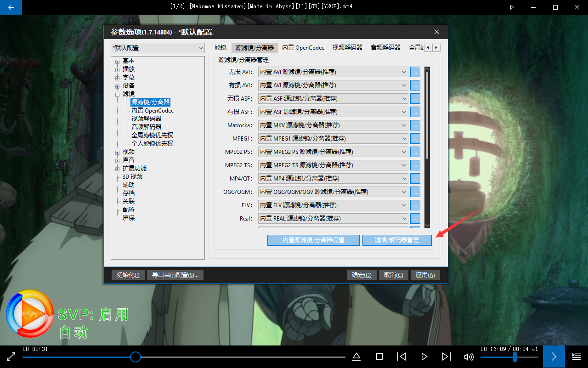The height and width of the screenshot is (368, 588).
Task: Open settings button next to 有损 ASF
Action: [x=415, y=112]
